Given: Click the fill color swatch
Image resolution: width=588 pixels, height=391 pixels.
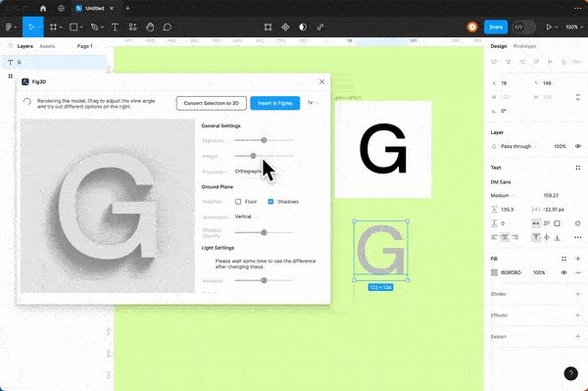Looking at the screenshot, I should pos(494,272).
